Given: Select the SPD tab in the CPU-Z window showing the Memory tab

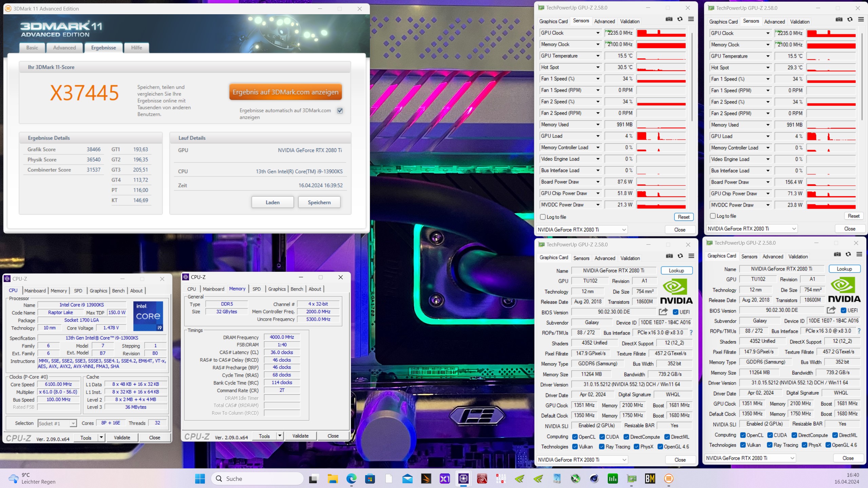Looking at the screenshot, I should click(x=257, y=289).
